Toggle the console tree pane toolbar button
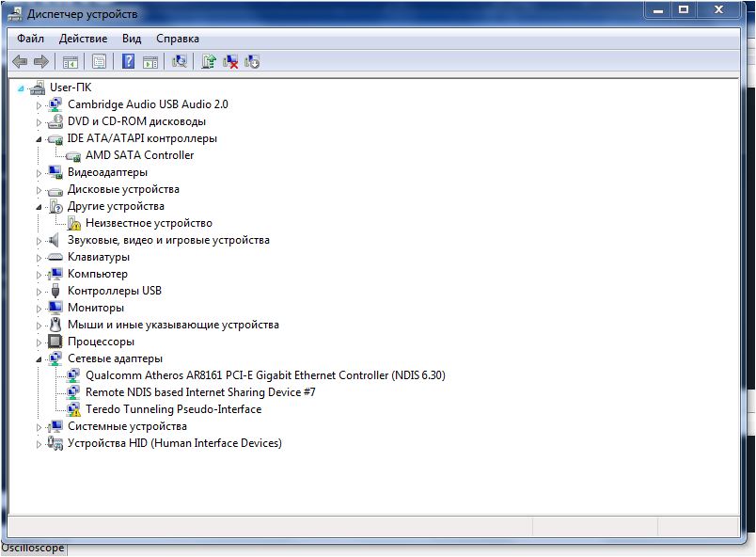This screenshot has width=756, height=557. [70, 62]
